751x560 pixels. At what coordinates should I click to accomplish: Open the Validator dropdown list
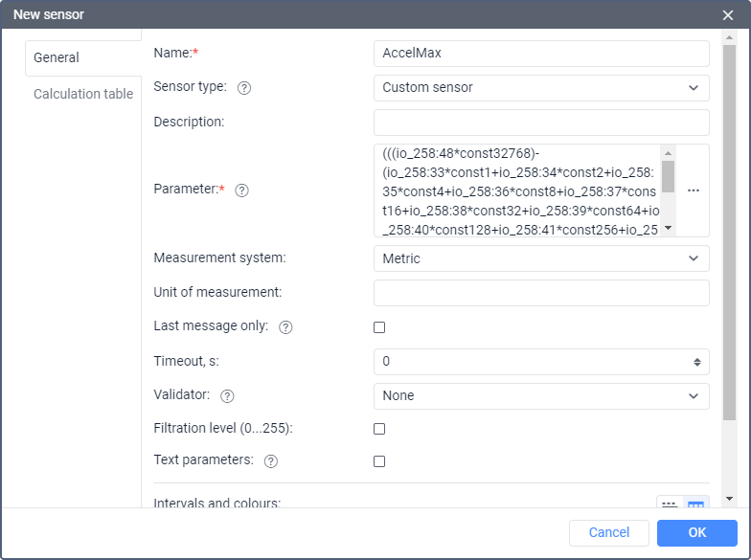tap(541, 395)
